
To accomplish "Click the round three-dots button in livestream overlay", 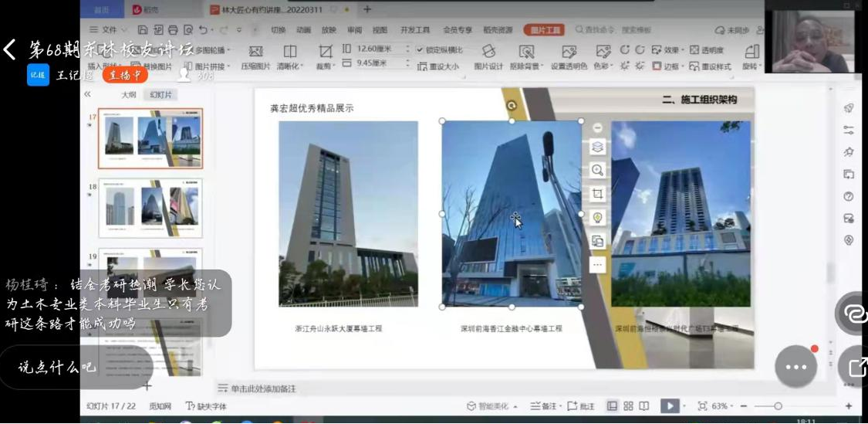I will pyautogui.click(x=796, y=366).
